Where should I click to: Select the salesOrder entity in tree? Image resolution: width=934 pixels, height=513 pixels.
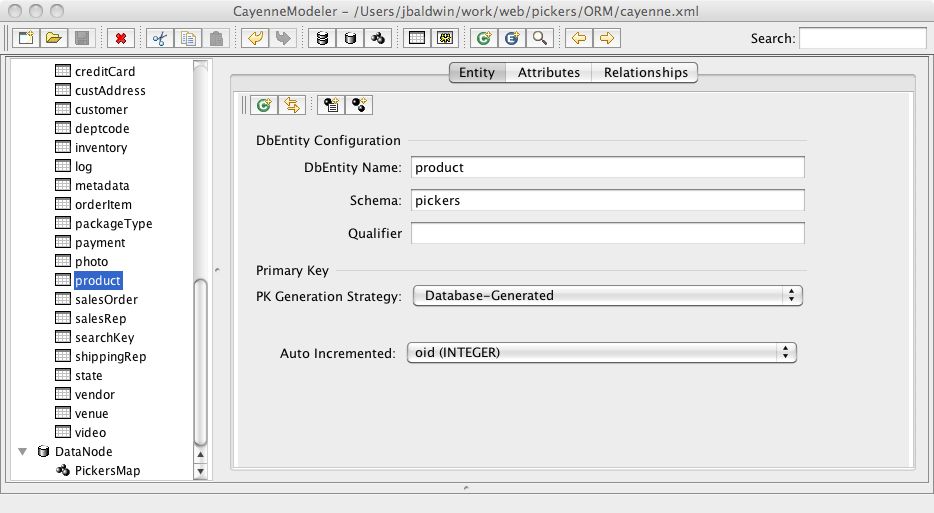pos(106,300)
